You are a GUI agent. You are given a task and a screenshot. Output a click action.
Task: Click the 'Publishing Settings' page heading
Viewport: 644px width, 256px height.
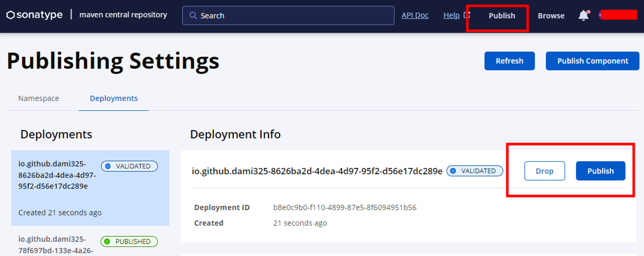(113, 61)
